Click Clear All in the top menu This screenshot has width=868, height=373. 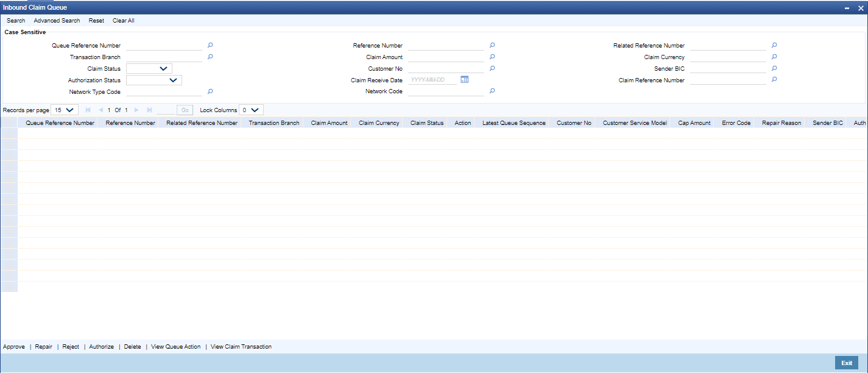point(124,21)
